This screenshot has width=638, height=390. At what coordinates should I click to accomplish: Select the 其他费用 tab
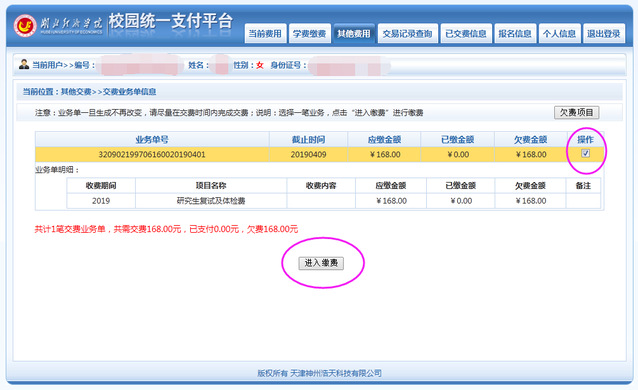354,33
